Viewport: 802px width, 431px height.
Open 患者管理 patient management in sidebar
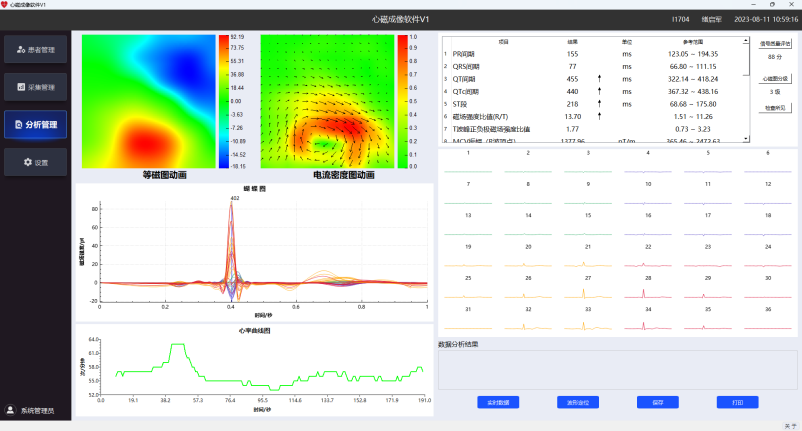(35, 50)
